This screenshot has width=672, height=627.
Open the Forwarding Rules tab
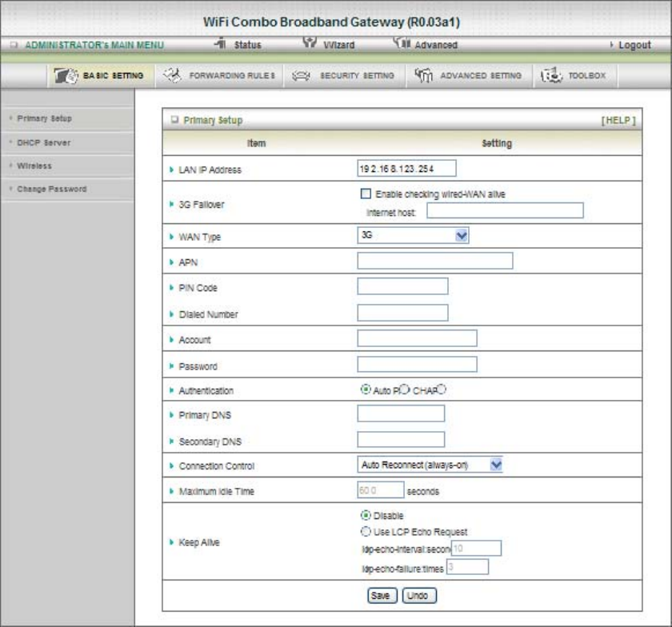pyautogui.click(x=219, y=76)
